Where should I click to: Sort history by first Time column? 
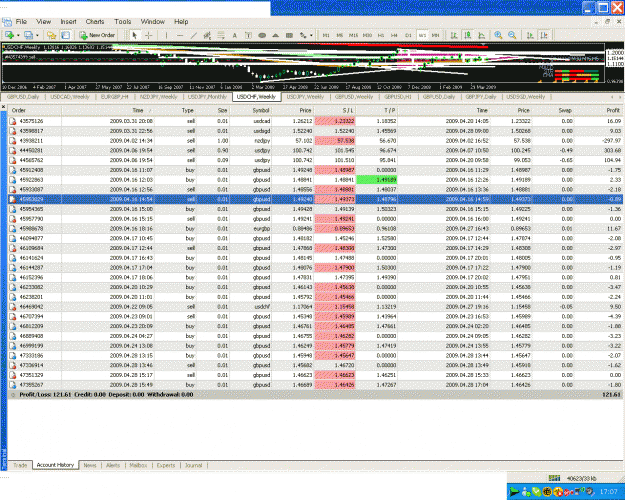(108, 110)
